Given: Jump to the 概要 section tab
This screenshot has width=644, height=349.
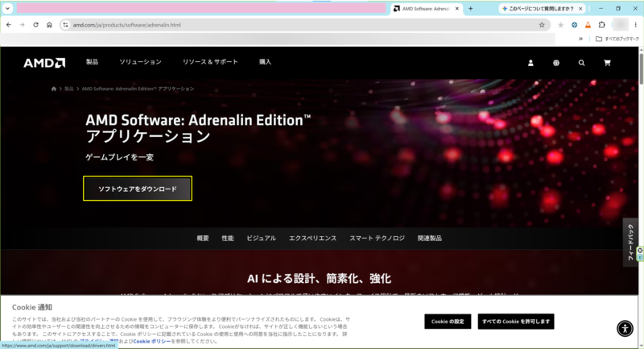Looking at the screenshot, I should pos(203,238).
